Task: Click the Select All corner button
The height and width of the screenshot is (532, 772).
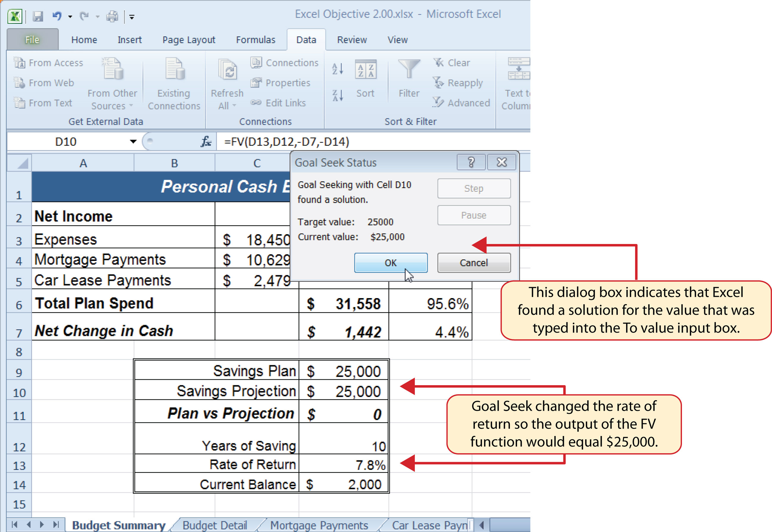Action: point(19,163)
